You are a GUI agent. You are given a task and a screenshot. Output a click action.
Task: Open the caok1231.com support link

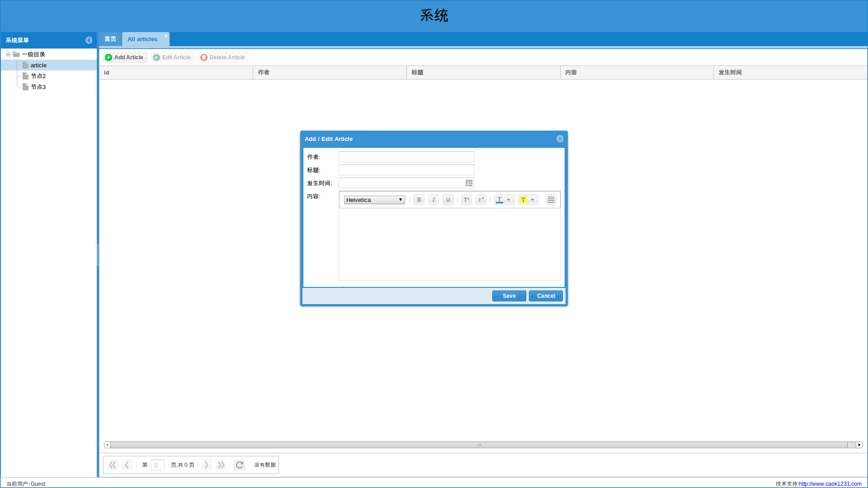coord(830,483)
